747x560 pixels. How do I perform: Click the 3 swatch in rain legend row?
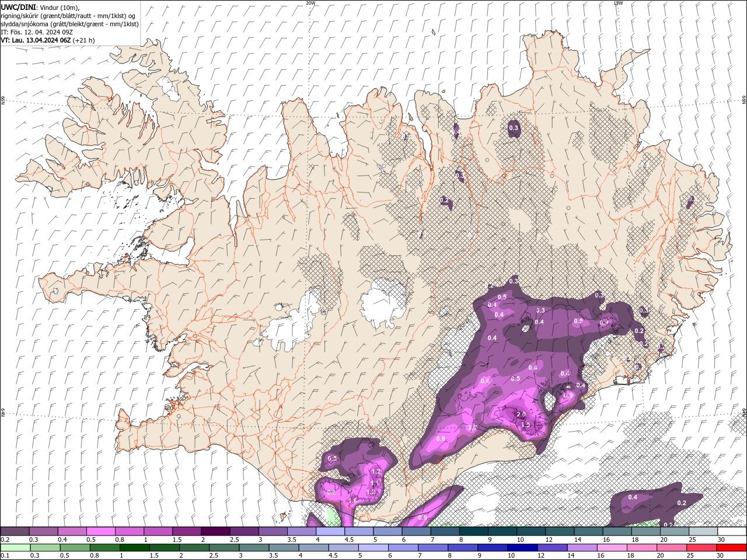(253, 548)
